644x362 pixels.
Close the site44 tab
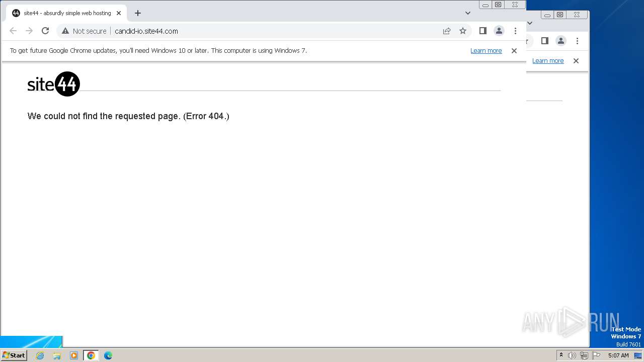[x=119, y=13]
